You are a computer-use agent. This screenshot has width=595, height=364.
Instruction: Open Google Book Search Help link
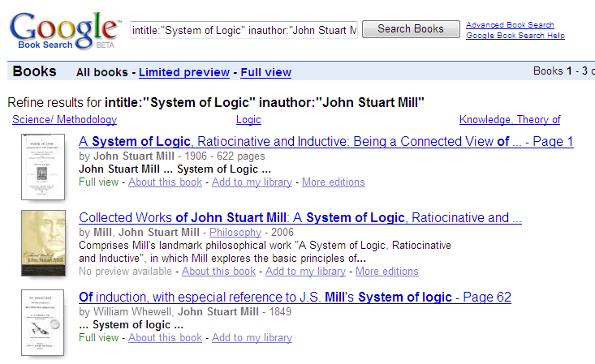coord(515,35)
